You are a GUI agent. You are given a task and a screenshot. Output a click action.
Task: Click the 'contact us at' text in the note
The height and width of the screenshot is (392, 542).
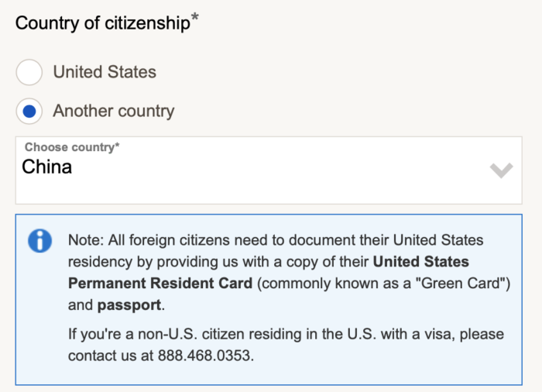pos(111,356)
